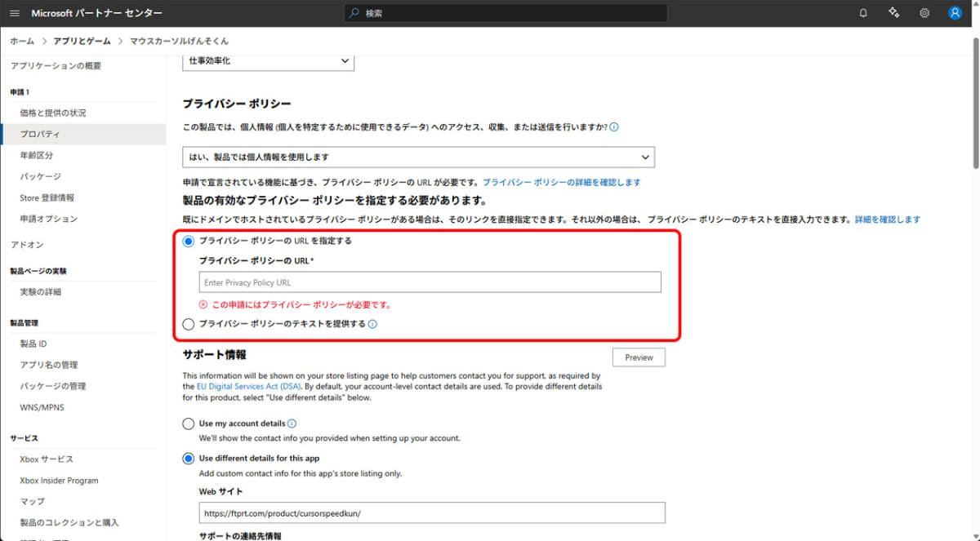Open 製品 ID in sidebar
Screen dimensions: 980x541
coord(33,344)
